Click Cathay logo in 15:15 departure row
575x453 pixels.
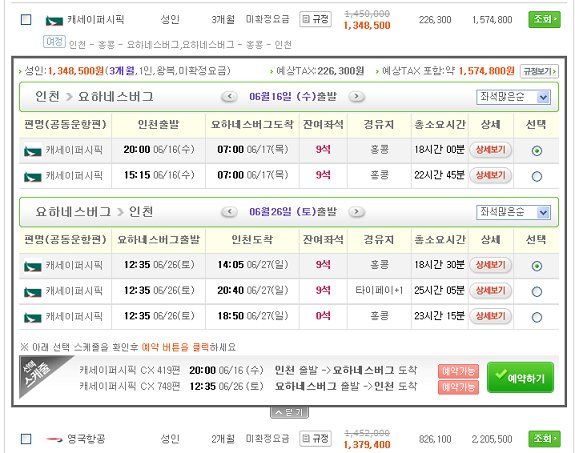click(x=33, y=177)
